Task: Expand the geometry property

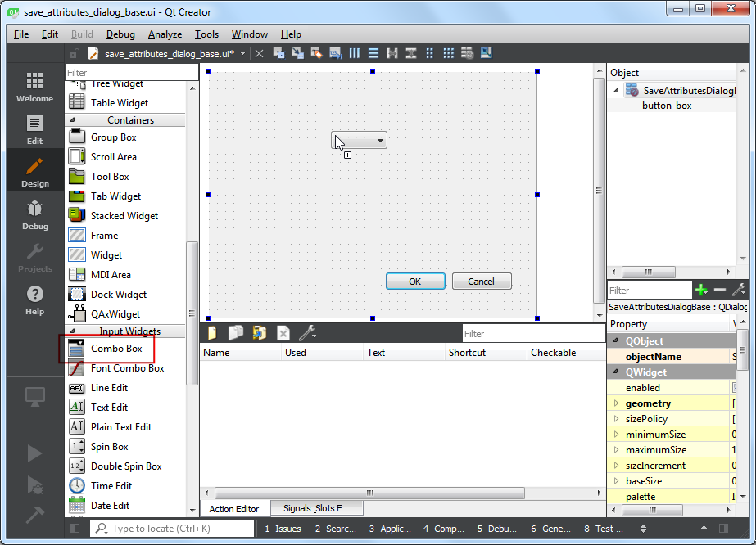Action: point(616,403)
